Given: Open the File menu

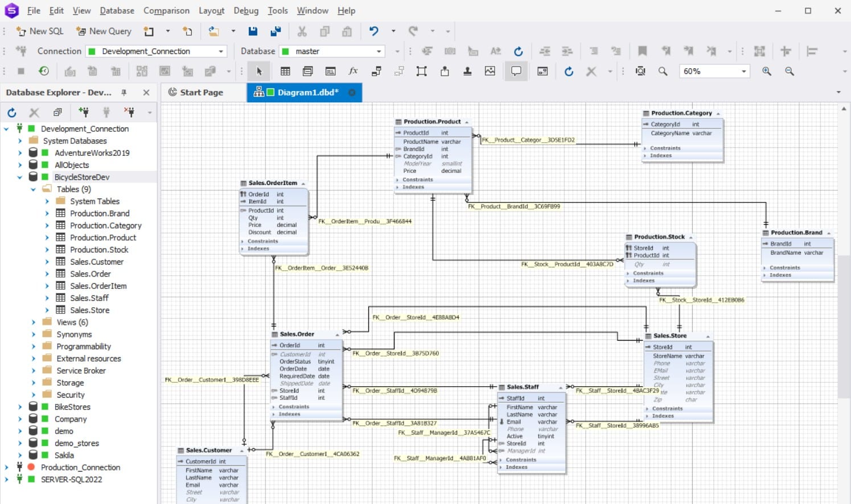Looking at the screenshot, I should click(34, 10).
